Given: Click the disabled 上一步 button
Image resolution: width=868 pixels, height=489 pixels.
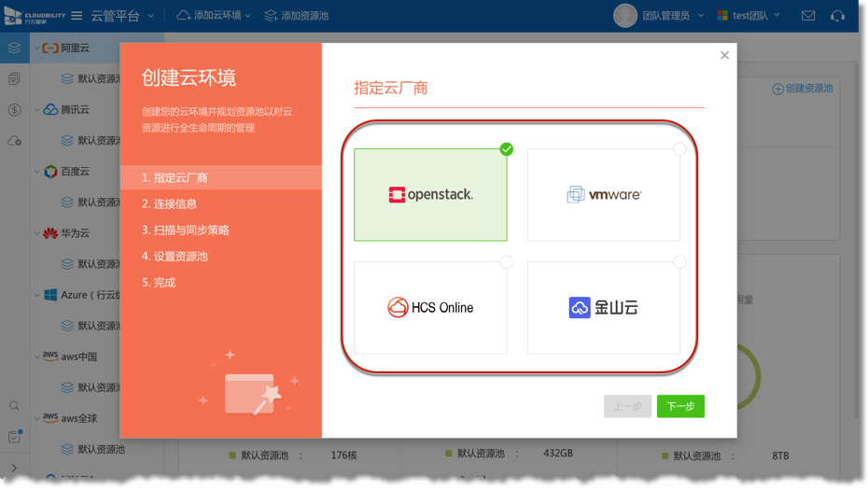Looking at the screenshot, I should tap(627, 407).
